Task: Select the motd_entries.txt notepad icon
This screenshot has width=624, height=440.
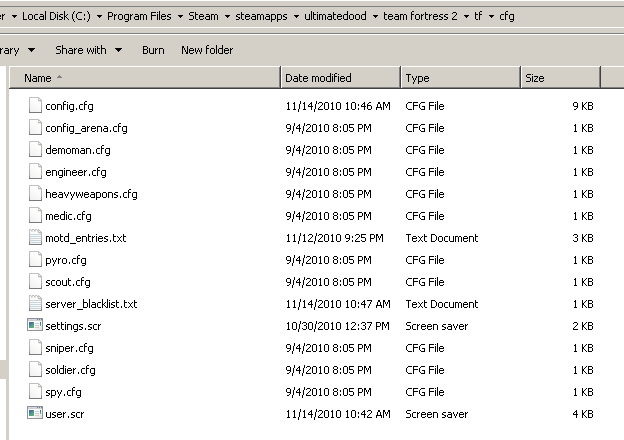Action: (35, 238)
